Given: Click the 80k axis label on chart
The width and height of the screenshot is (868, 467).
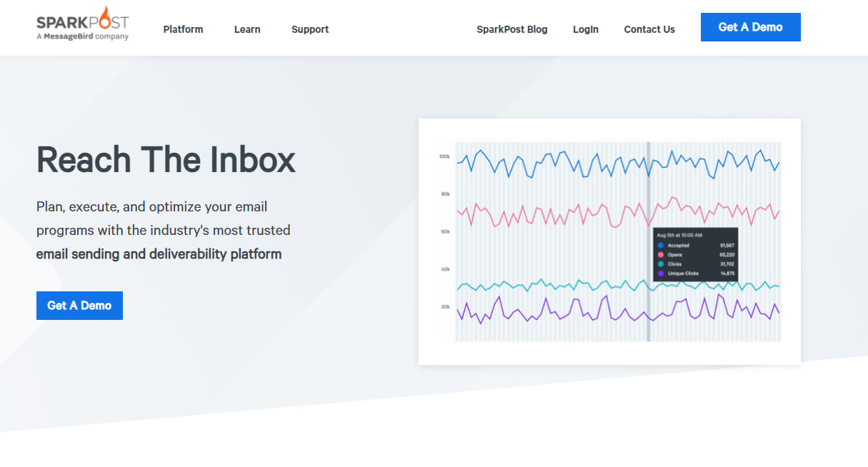Looking at the screenshot, I should click(x=445, y=194).
